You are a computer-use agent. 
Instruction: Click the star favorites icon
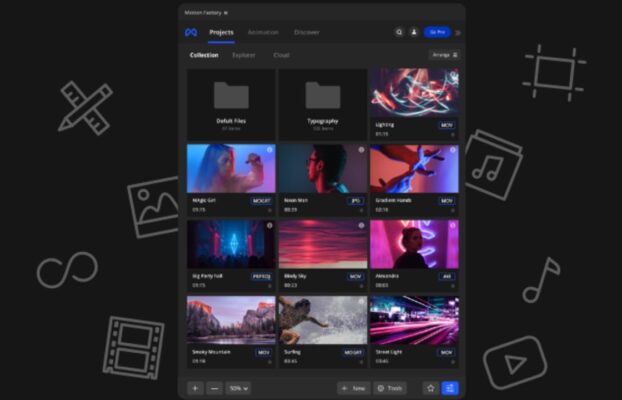point(429,388)
